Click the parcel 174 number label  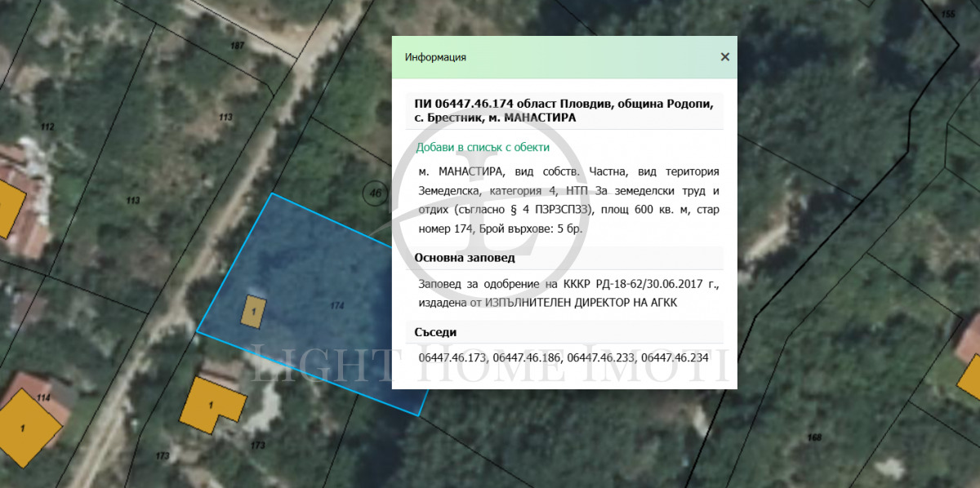pyautogui.click(x=336, y=305)
